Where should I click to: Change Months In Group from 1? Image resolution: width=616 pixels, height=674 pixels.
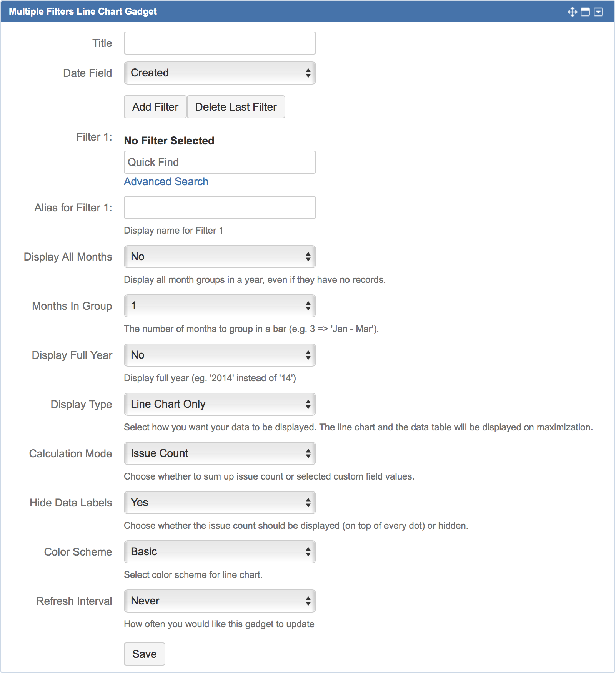point(219,306)
